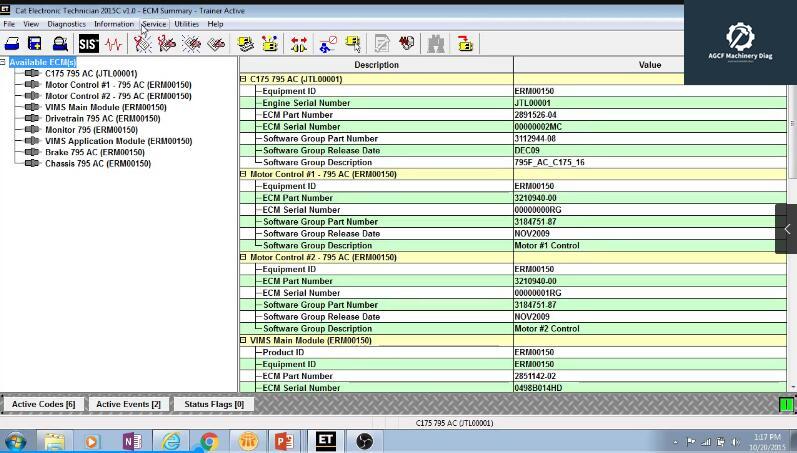Viewport: 797px width, 453px height.
Task: Click the Print toolbar icon
Action: coord(12,44)
